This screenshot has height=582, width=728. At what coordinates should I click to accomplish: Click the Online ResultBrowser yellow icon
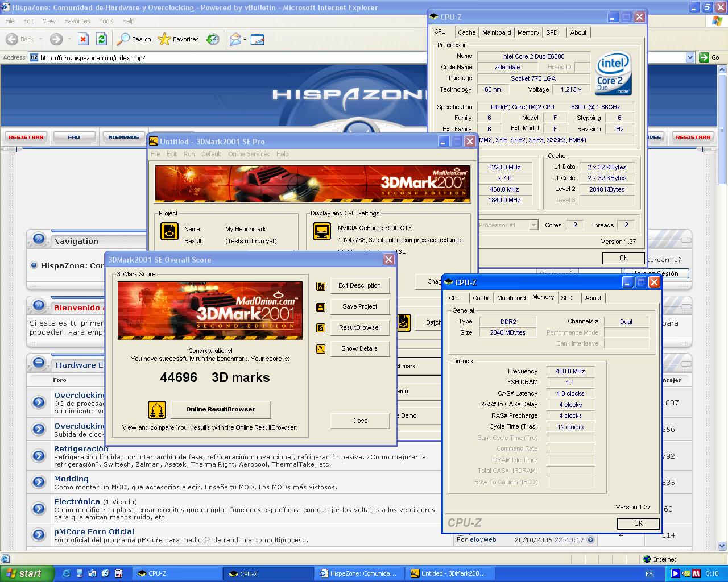pyautogui.click(x=157, y=409)
